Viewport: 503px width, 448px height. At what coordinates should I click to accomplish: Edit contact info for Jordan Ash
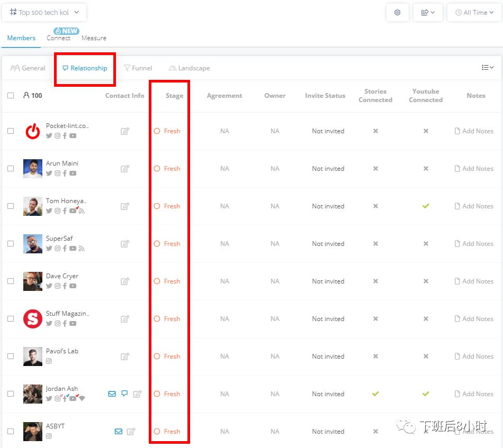[137, 394]
